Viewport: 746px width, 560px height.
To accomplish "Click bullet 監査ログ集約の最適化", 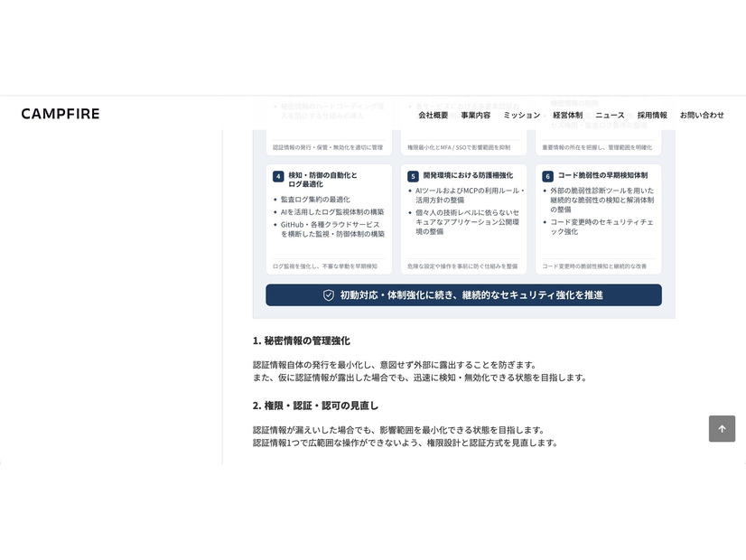I will (315, 200).
